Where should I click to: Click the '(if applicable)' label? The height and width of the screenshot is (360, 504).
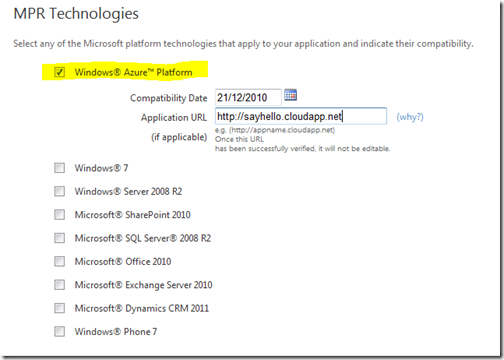pyautogui.click(x=179, y=137)
